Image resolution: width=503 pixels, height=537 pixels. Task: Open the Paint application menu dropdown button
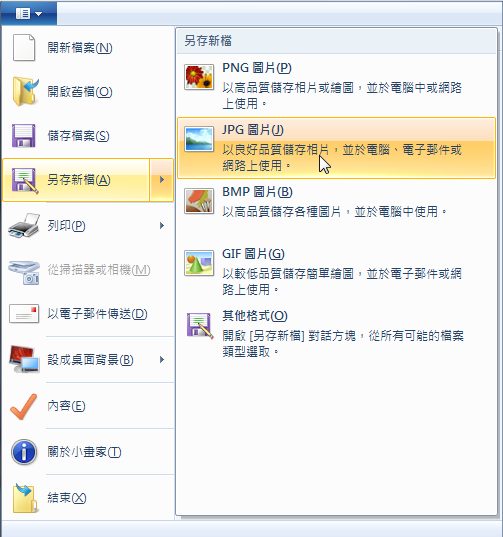29,14
